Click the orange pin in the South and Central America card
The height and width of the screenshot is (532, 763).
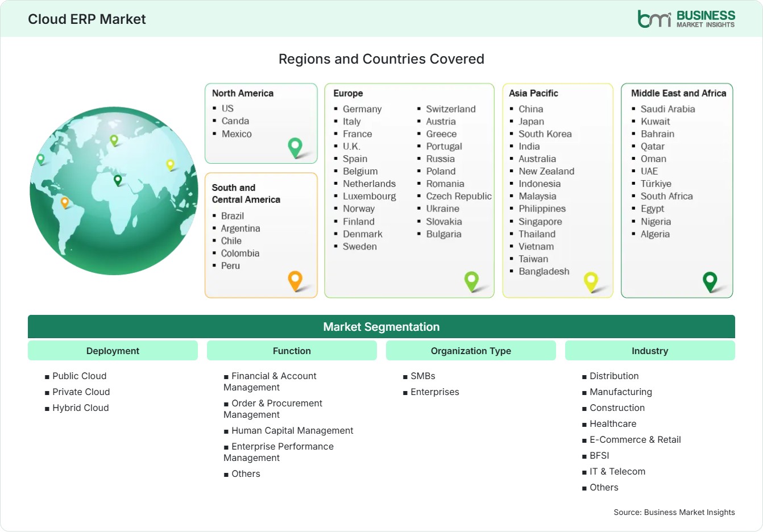(295, 281)
